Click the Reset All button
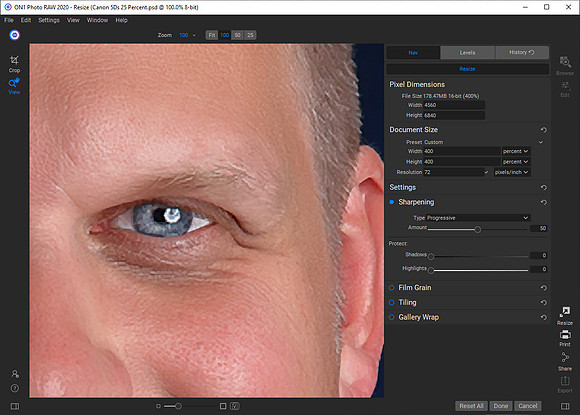 point(471,406)
